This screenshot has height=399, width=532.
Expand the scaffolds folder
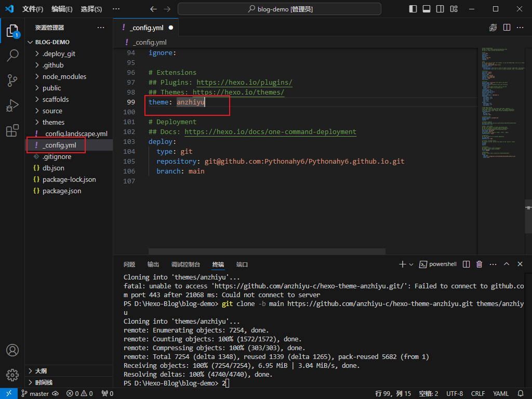pos(69,99)
